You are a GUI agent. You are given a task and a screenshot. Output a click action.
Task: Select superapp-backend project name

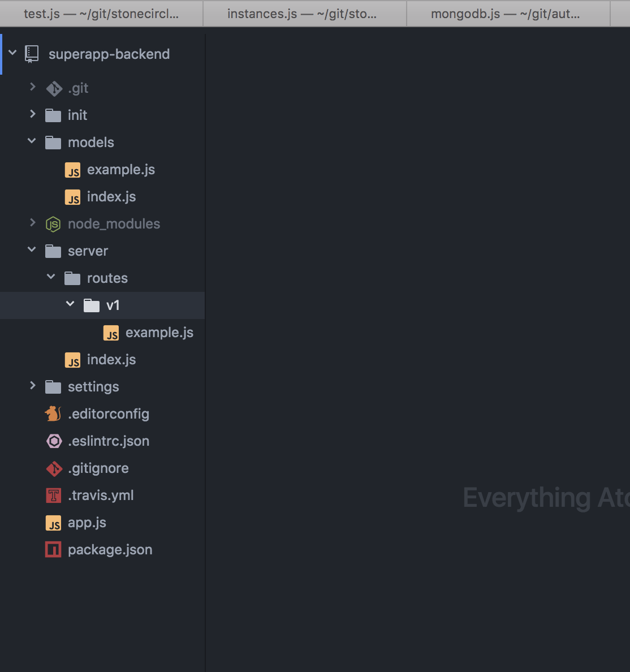tap(109, 54)
